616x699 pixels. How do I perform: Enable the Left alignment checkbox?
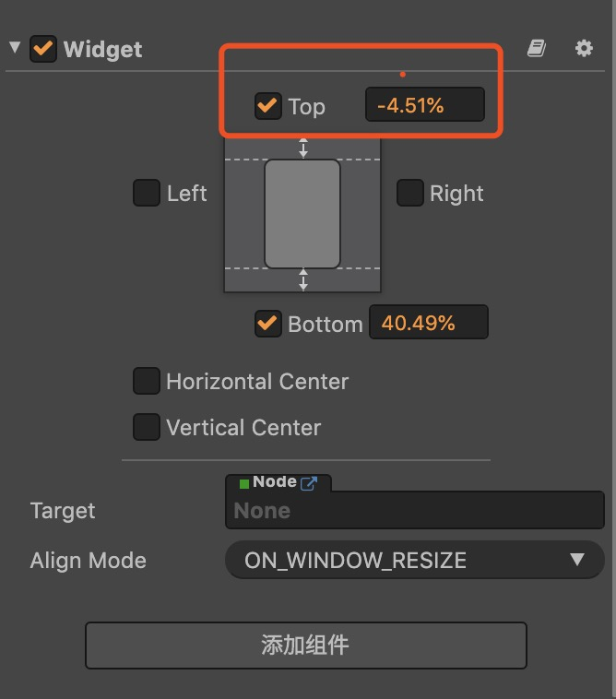coord(147,193)
